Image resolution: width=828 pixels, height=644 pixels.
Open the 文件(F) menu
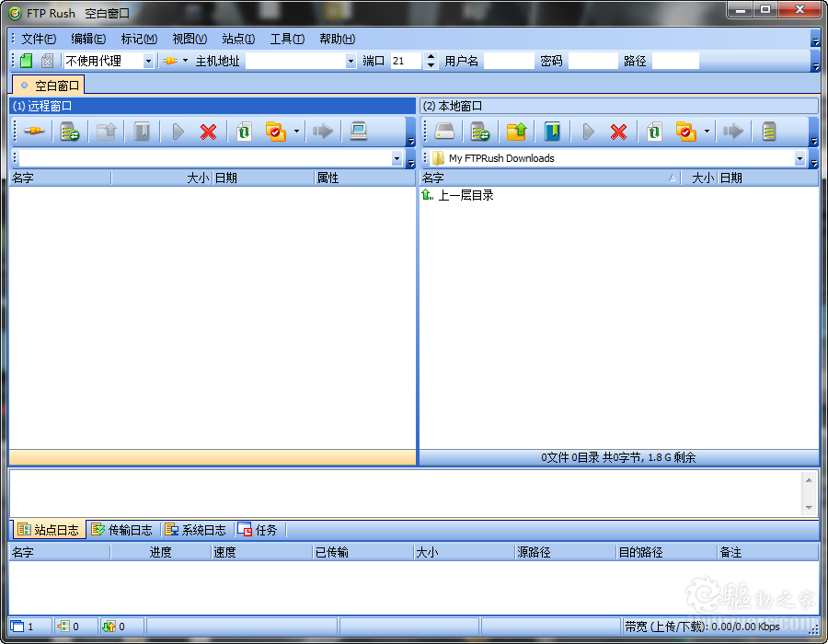[39, 39]
